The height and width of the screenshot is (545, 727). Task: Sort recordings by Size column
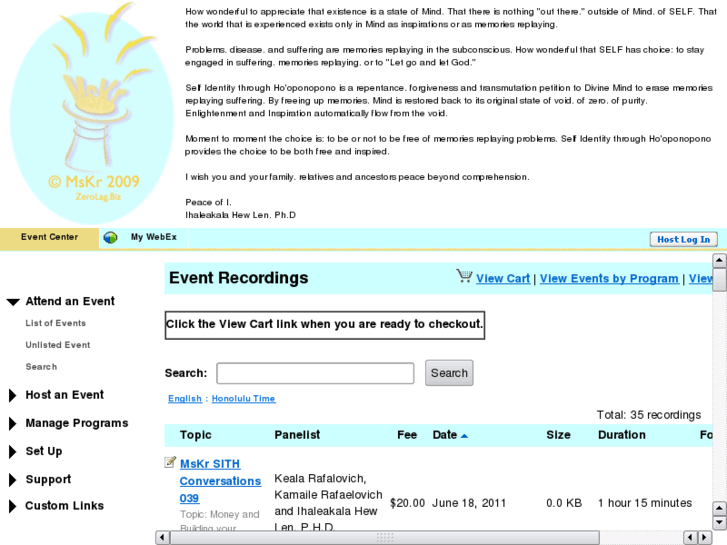click(558, 435)
